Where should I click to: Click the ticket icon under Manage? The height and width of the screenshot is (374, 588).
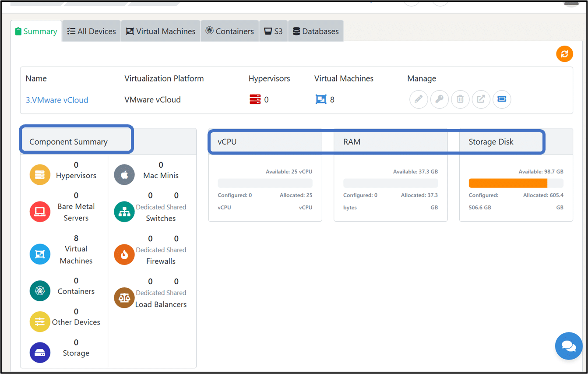point(502,99)
